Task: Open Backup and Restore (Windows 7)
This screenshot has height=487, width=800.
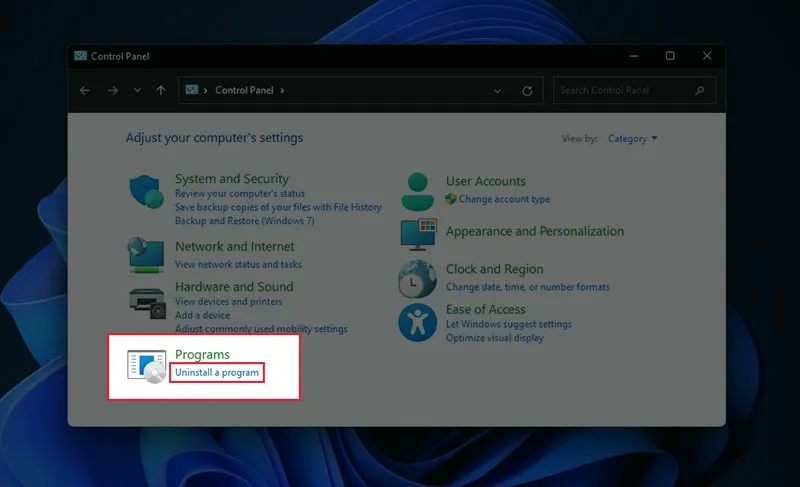Action: (x=244, y=220)
